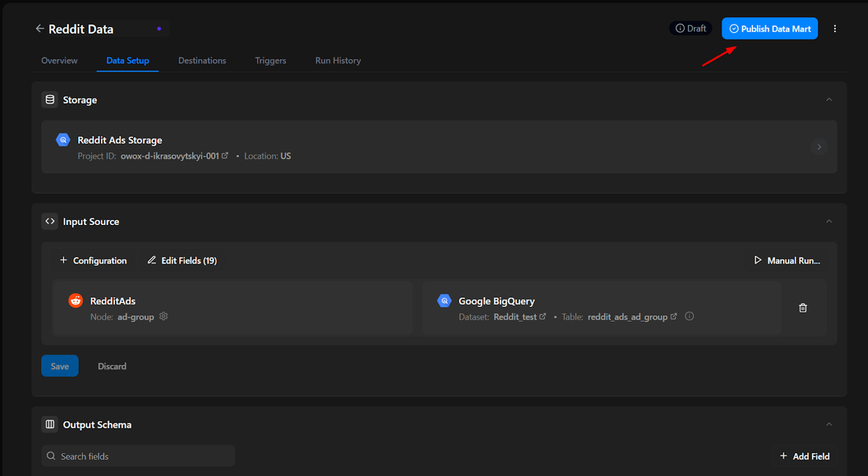Show info icon for the BigQuery table
Viewport: 868px width, 476px height.
coord(689,316)
